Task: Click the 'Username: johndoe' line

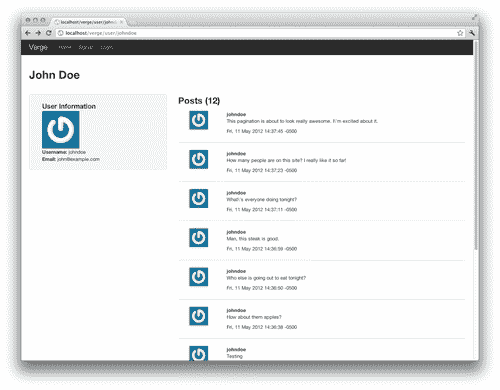Action: click(64, 152)
